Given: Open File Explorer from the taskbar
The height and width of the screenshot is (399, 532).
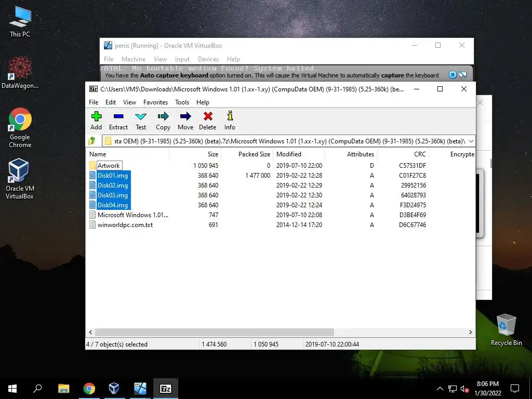Looking at the screenshot, I should click(x=63, y=389).
